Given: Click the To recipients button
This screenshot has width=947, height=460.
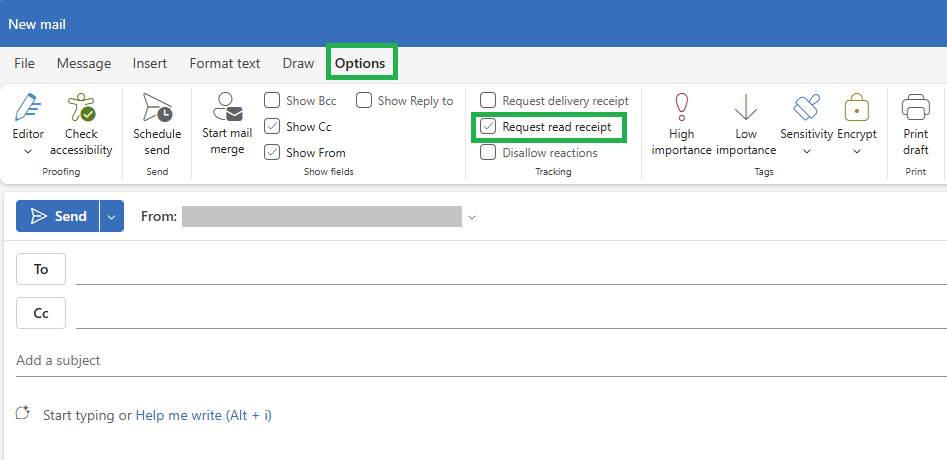Looking at the screenshot, I should 41,269.
